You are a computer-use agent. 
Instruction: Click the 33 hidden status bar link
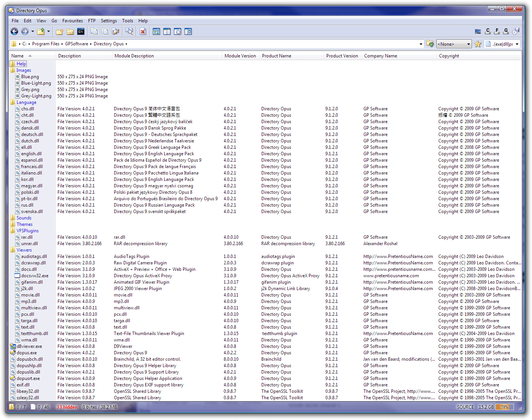pyautogui.click(x=67, y=407)
